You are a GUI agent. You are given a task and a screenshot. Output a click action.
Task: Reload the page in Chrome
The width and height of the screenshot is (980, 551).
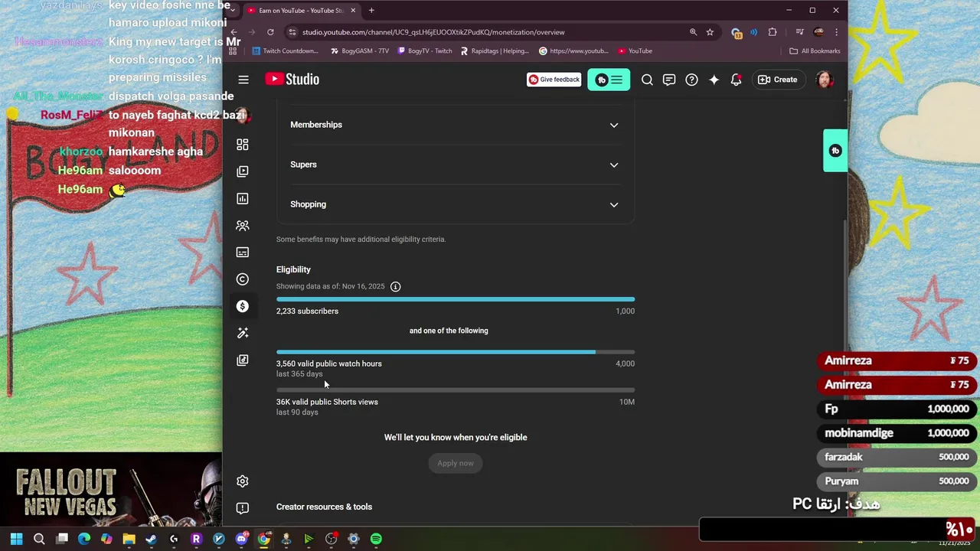point(270,32)
